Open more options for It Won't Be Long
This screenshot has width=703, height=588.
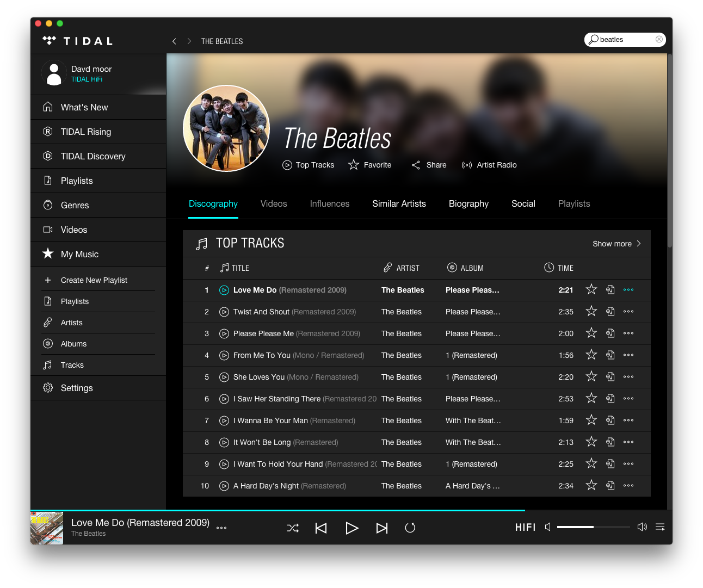click(x=628, y=442)
